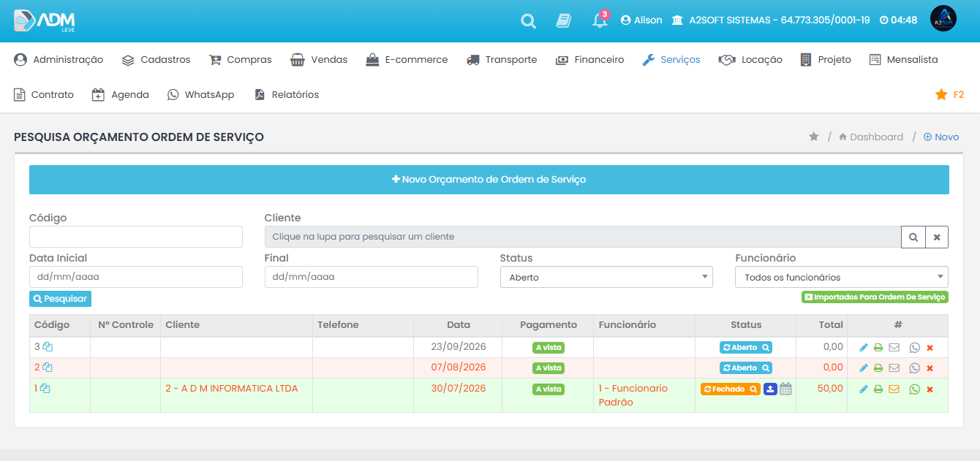The height and width of the screenshot is (461, 980).
Task: Click the Data Inicial date field
Action: (136, 277)
